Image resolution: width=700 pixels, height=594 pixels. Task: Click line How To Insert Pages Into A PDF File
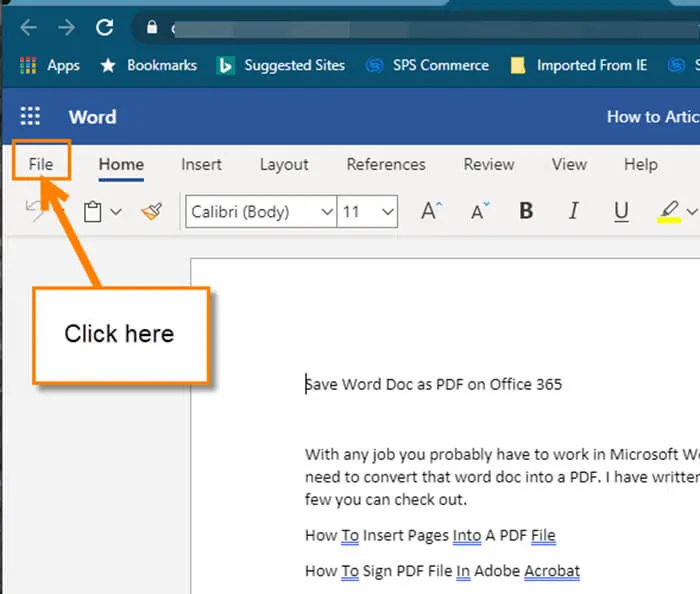click(x=430, y=535)
